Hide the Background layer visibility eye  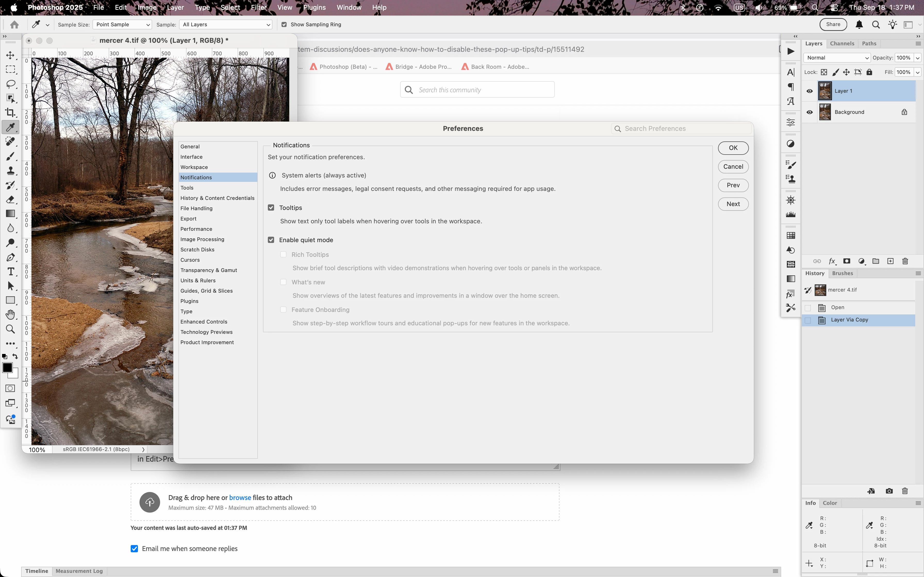(x=810, y=112)
